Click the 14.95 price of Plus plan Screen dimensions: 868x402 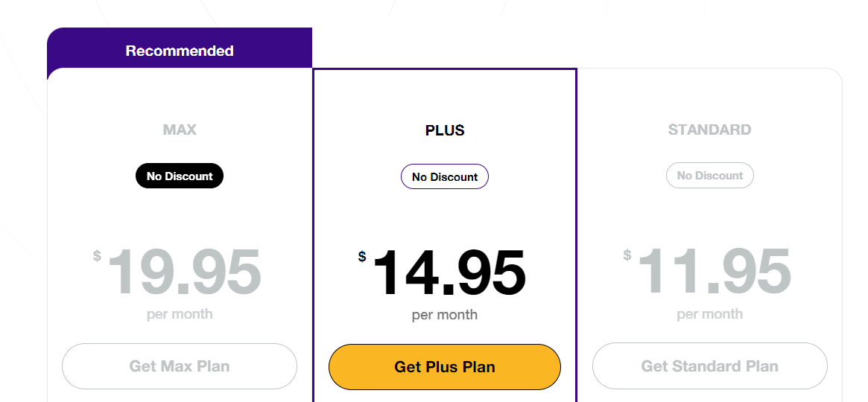449,273
